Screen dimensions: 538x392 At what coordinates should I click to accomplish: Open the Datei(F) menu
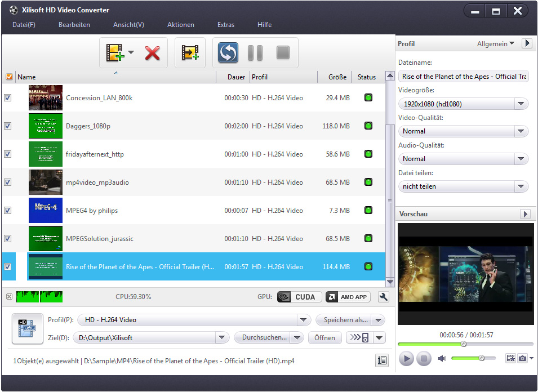pyautogui.click(x=24, y=25)
